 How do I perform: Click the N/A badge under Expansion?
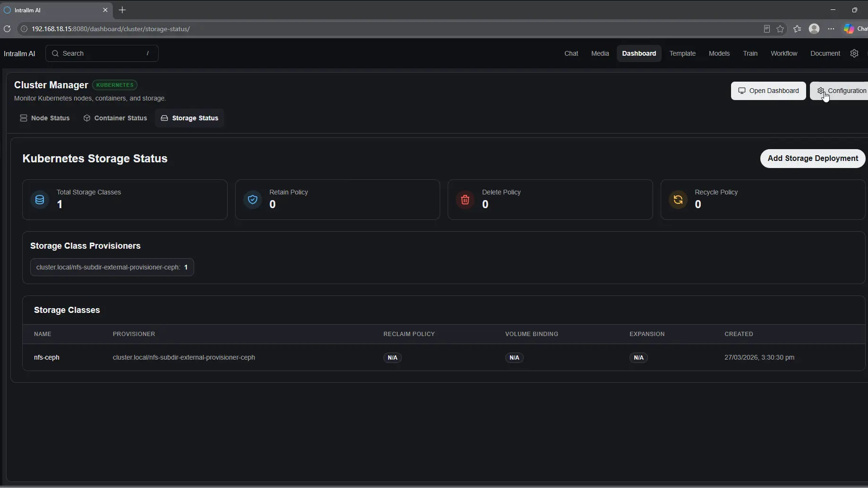tap(638, 358)
